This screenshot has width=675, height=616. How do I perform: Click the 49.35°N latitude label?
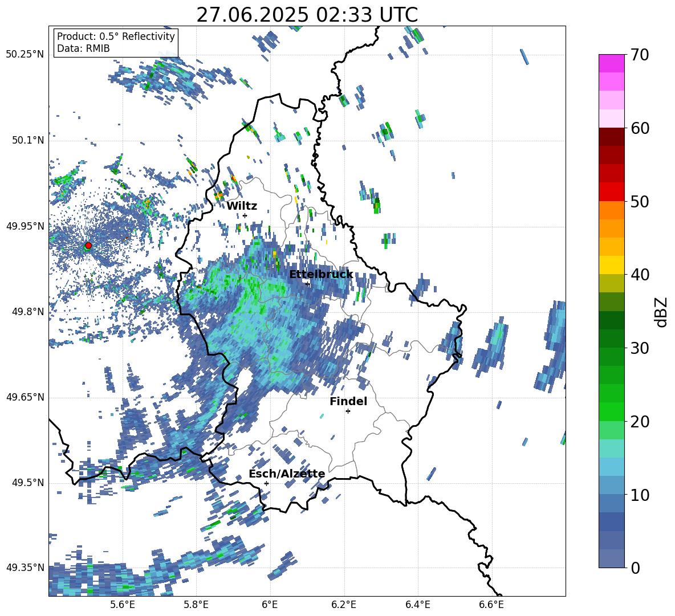point(25,568)
